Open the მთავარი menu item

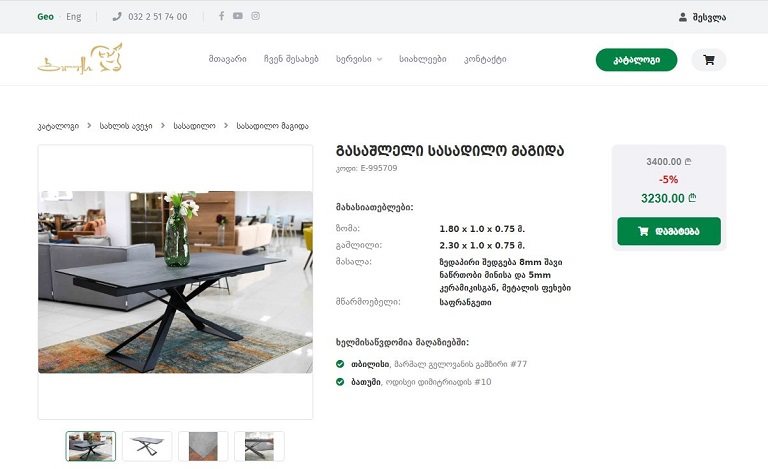click(227, 59)
